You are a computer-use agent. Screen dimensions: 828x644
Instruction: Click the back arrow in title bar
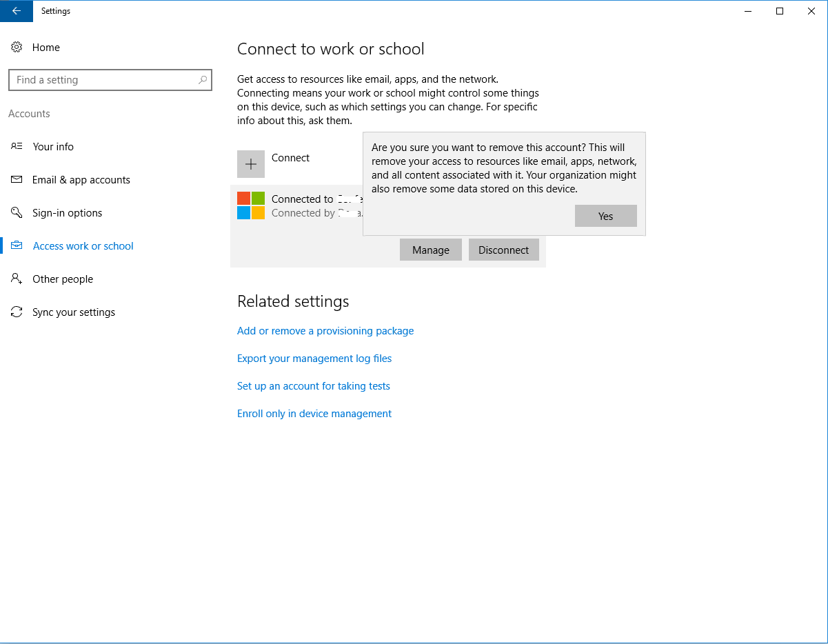(x=16, y=11)
